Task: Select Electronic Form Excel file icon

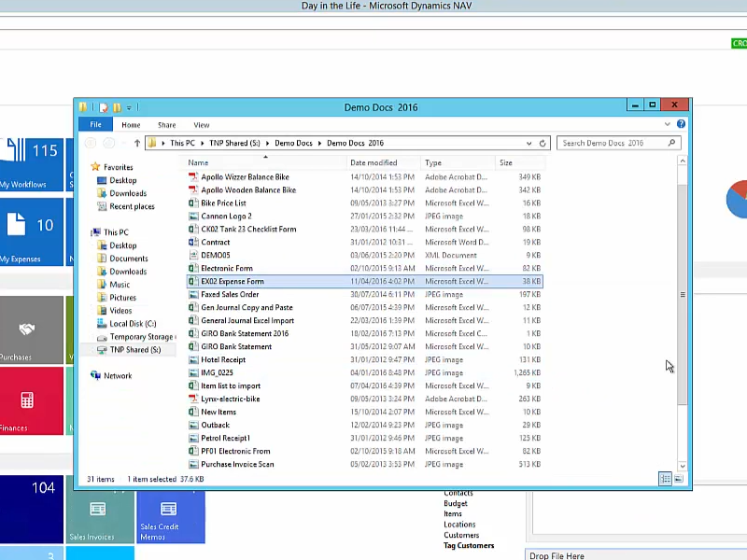Action: tap(193, 268)
